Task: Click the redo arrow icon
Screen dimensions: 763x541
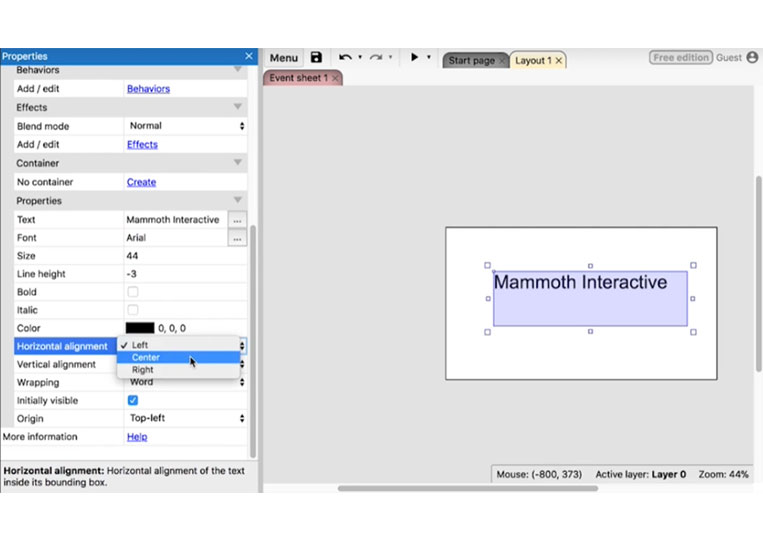Action: pos(376,57)
